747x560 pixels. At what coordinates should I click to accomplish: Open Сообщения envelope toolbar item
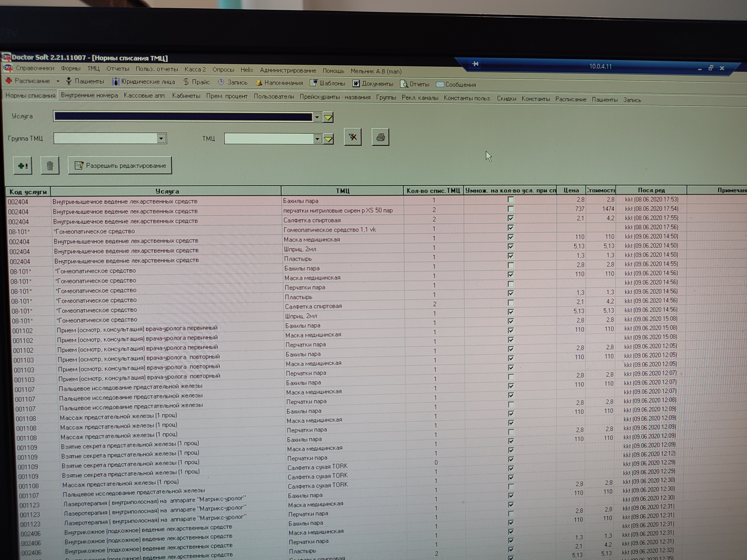point(456,85)
